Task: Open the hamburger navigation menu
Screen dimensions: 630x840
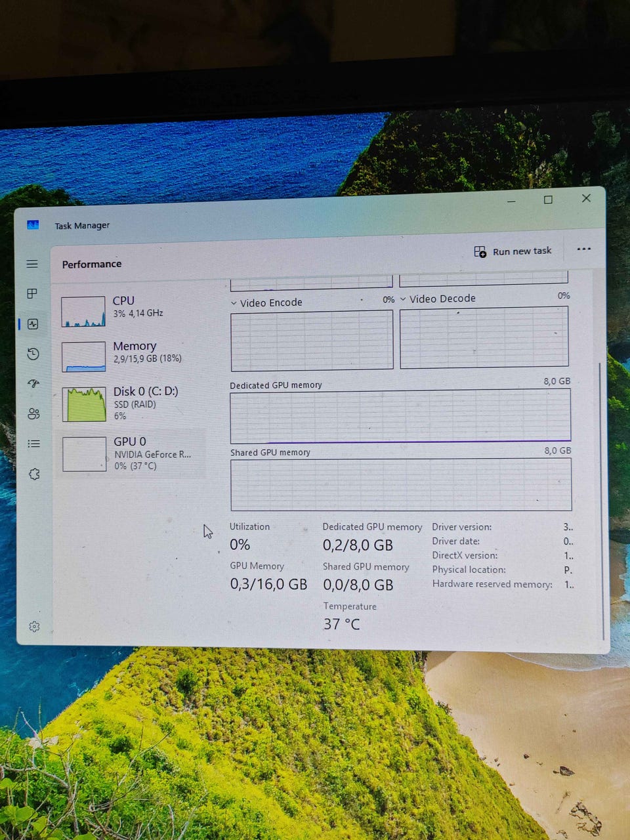Action: click(x=32, y=264)
